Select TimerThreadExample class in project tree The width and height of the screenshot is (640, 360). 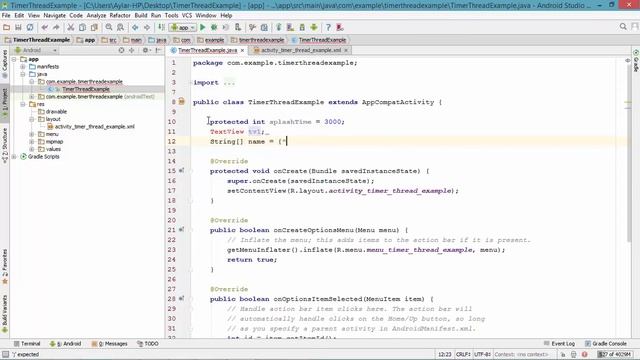(86, 89)
